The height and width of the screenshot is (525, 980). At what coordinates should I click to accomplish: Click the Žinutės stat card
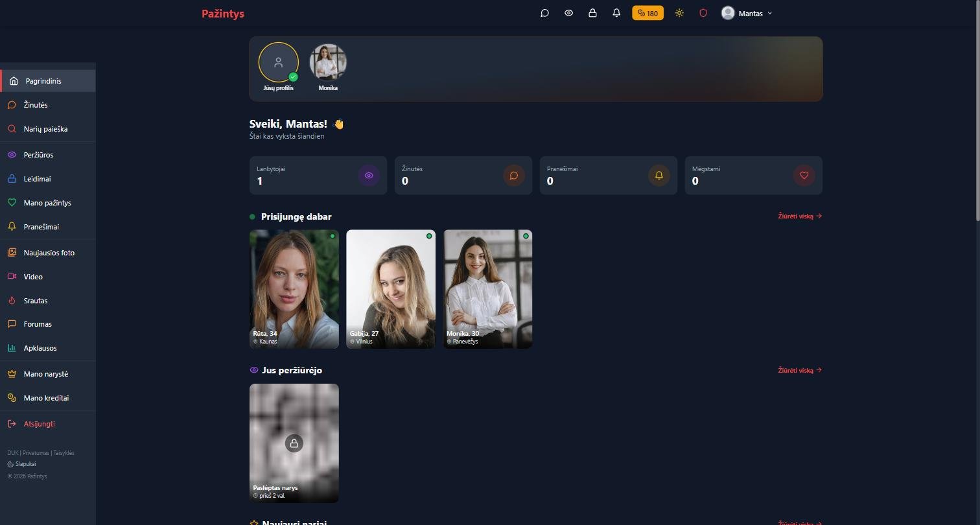click(x=463, y=176)
